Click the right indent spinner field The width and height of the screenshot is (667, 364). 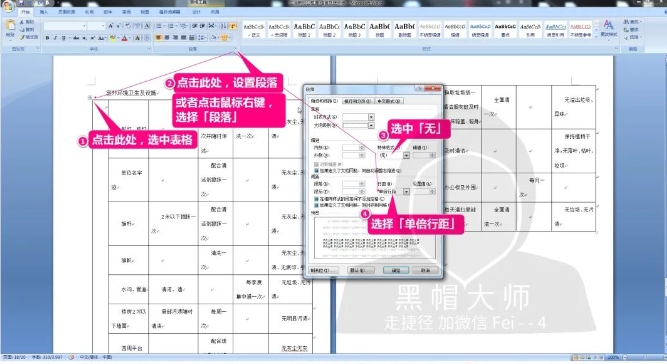click(x=353, y=156)
